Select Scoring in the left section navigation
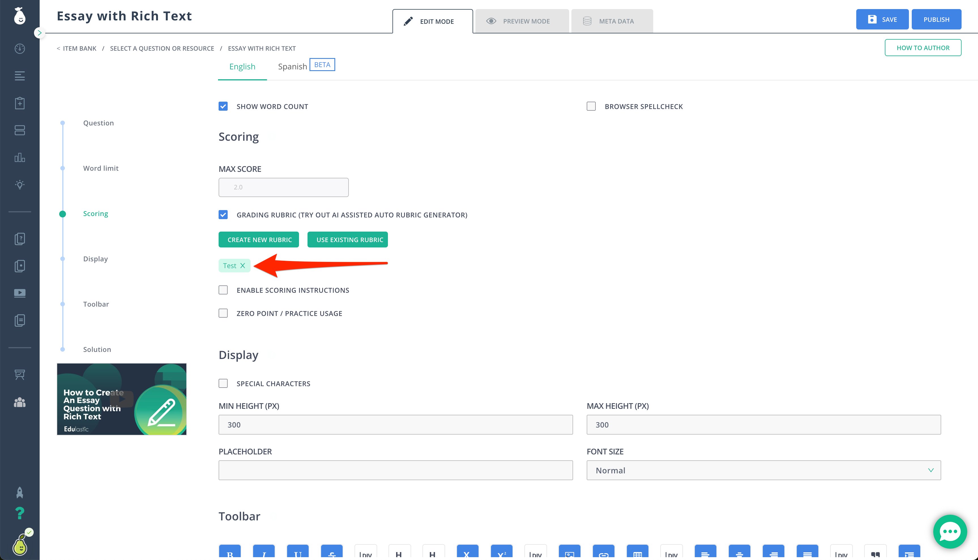The height and width of the screenshot is (560, 978). click(x=95, y=214)
